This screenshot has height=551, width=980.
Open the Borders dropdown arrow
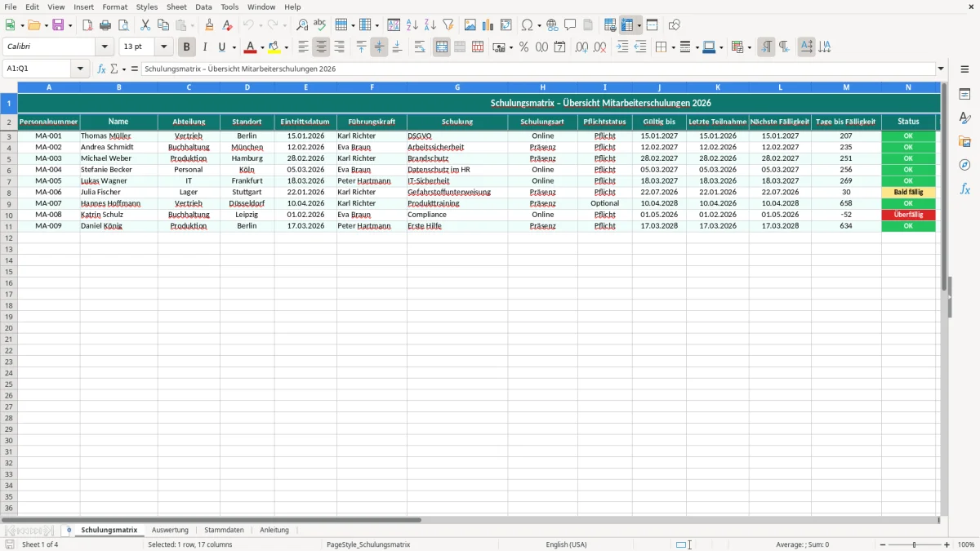(672, 47)
